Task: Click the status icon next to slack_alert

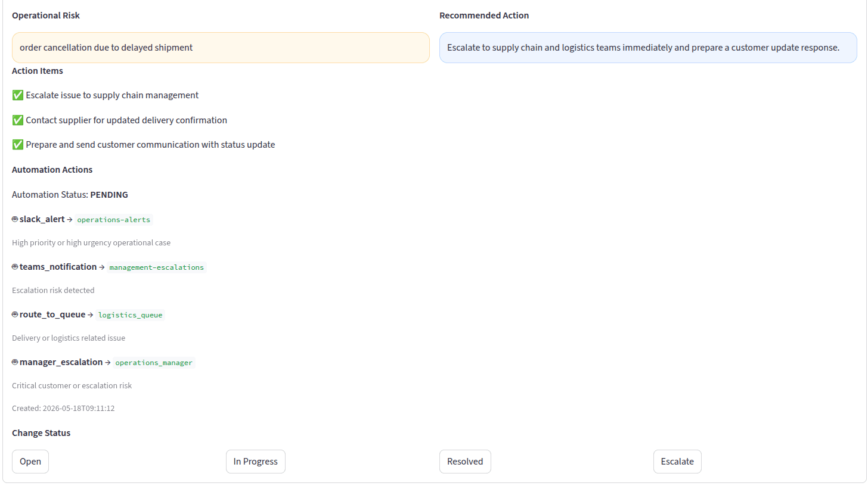Action: [x=15, y=219]
